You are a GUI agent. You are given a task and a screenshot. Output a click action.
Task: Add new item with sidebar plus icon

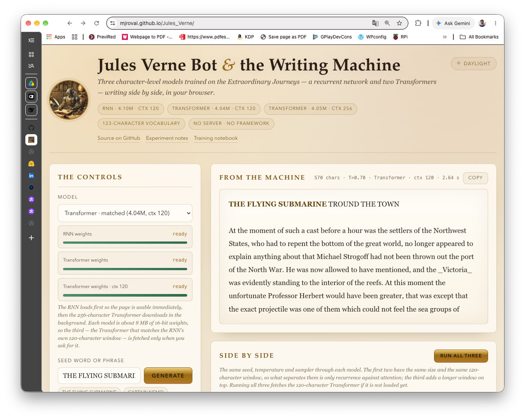[31, 238]
